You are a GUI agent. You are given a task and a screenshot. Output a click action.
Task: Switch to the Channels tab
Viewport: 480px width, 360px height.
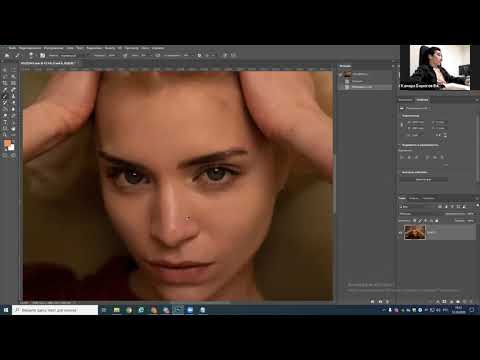pyautogui.click(x=414, y=198)
